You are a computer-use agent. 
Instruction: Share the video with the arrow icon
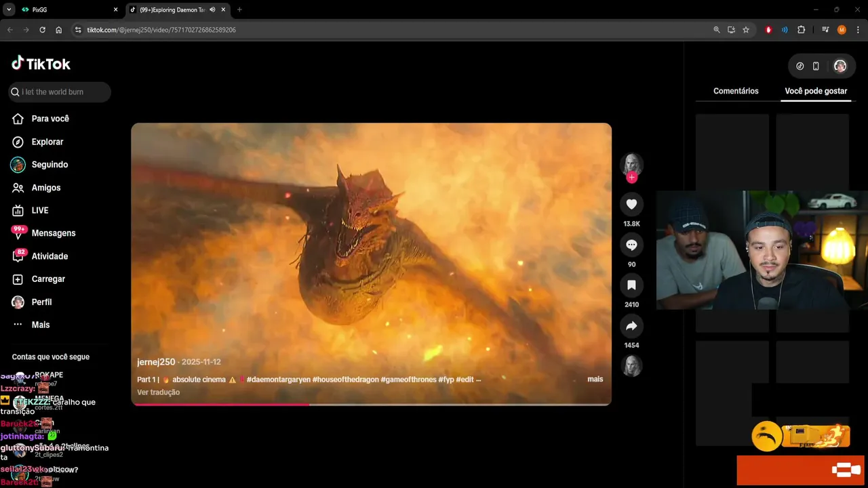(x=631, y=326)
